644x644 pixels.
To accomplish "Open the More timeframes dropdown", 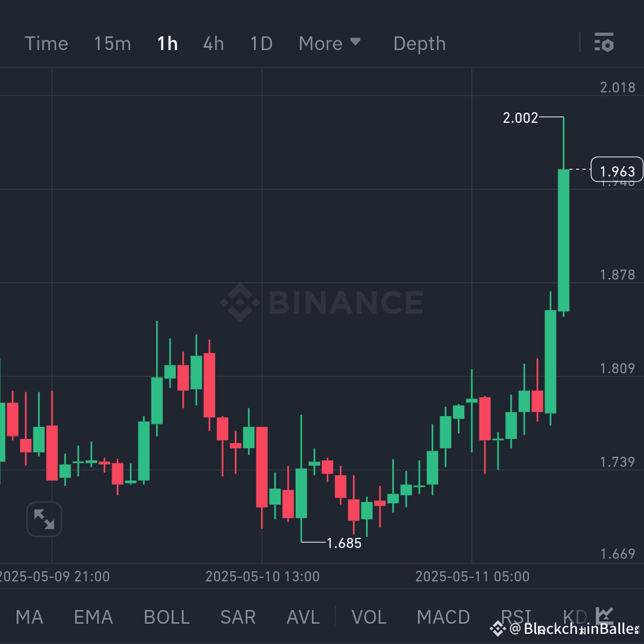I will click(330, 43).
